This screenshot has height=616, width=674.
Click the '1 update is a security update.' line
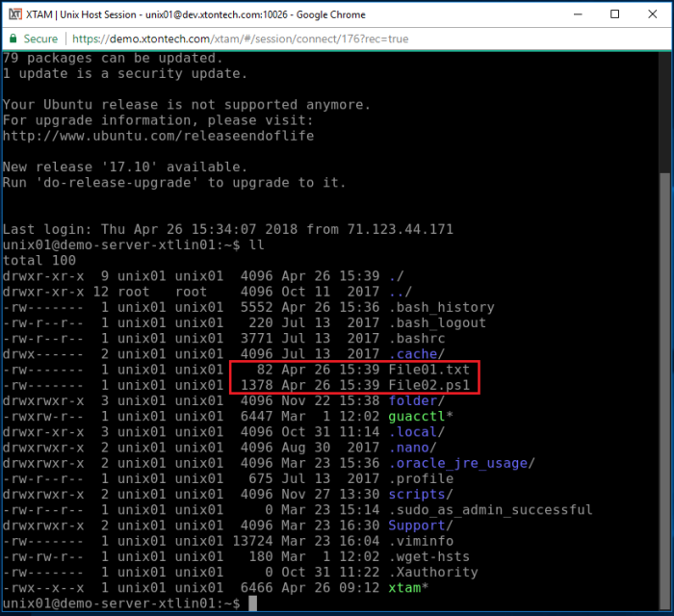click(125, 73)
